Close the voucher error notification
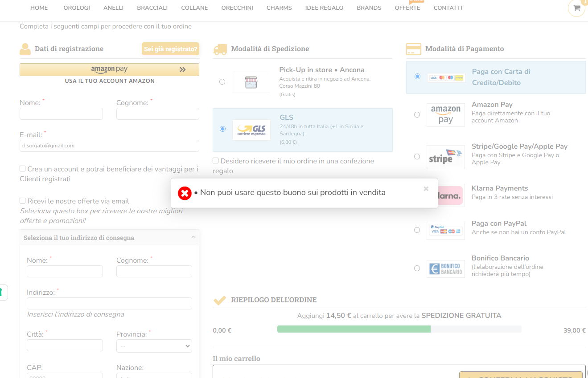This screenshot has height=378, width=588. 426,189
